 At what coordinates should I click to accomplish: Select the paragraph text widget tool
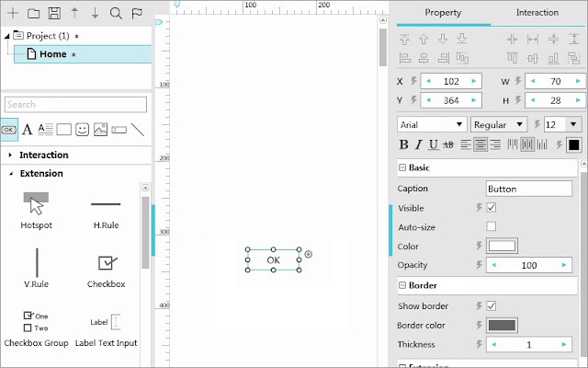(x=45, y=130)
